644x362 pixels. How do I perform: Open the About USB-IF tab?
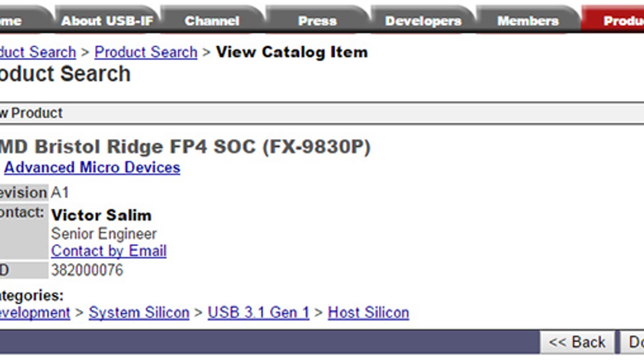[107, 21]
